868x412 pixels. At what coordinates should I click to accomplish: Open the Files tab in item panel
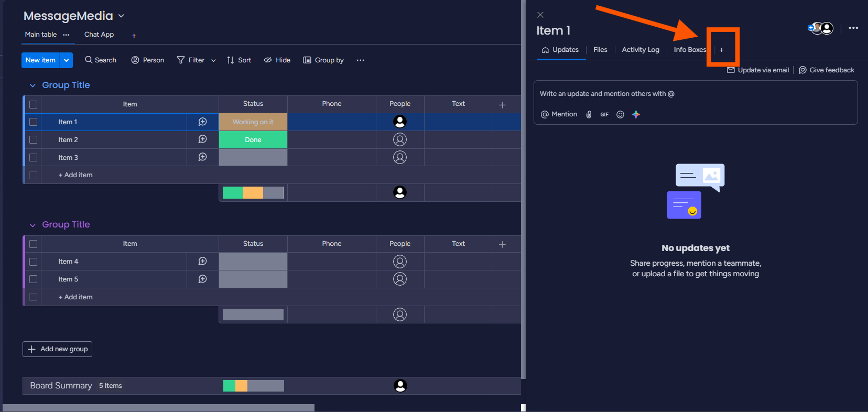point(600,50)
